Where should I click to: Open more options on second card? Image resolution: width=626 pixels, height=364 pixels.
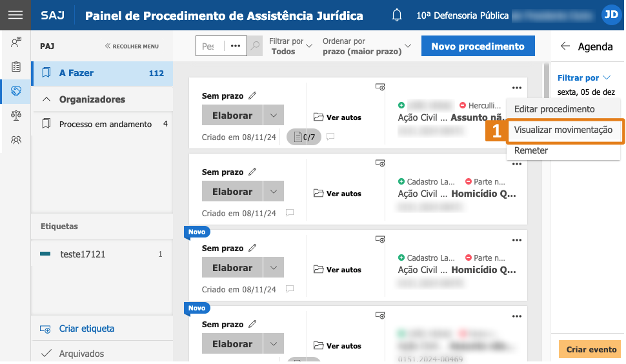pos(516,164)
